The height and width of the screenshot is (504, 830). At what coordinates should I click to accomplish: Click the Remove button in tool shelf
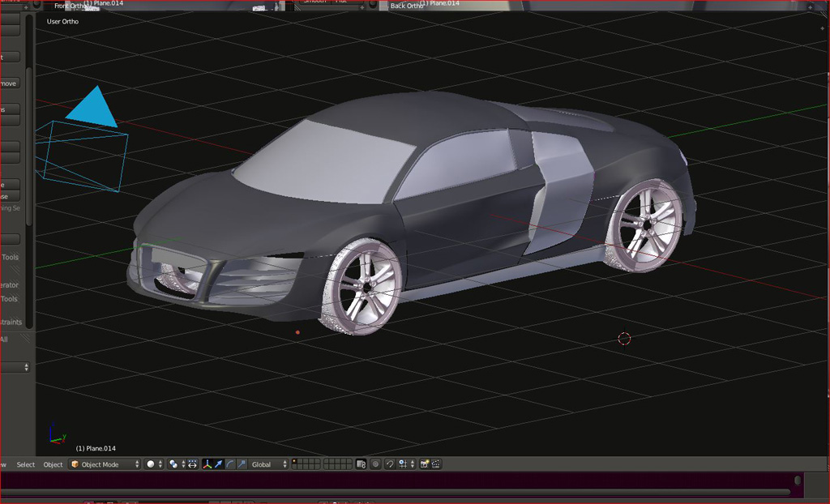coord(10,83)
